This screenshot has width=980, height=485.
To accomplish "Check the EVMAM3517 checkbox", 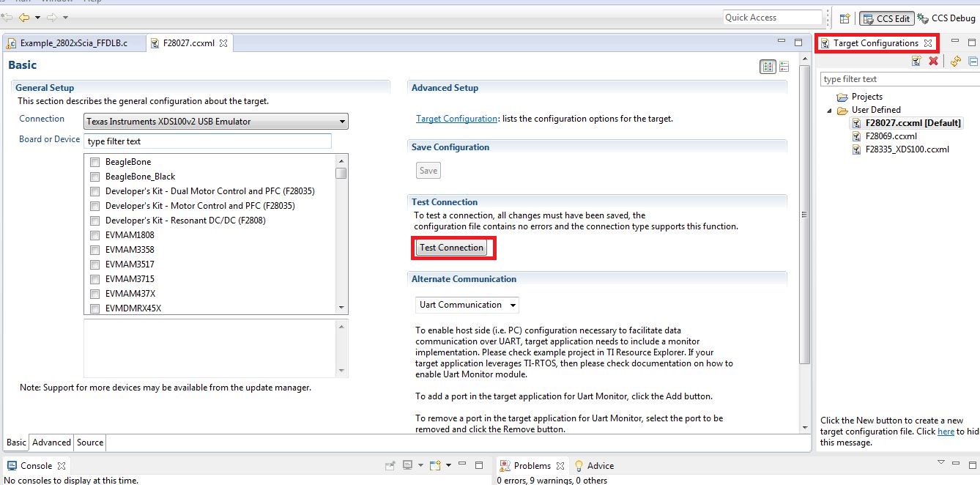I will click(x=94, y=264).
